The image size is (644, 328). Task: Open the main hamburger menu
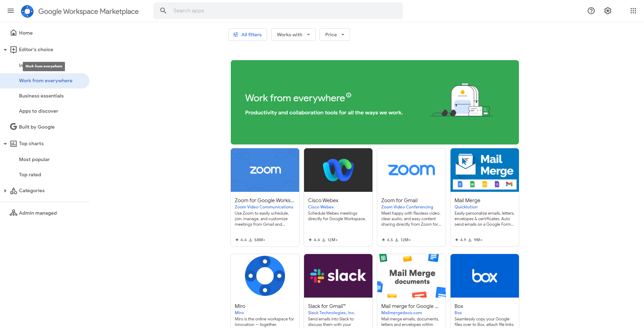[x=11, y=11]
